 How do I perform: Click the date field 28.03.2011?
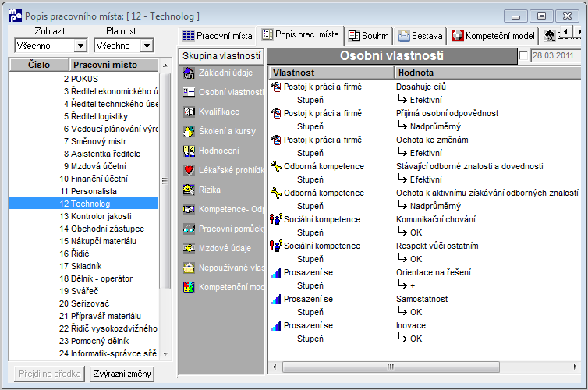555,56
